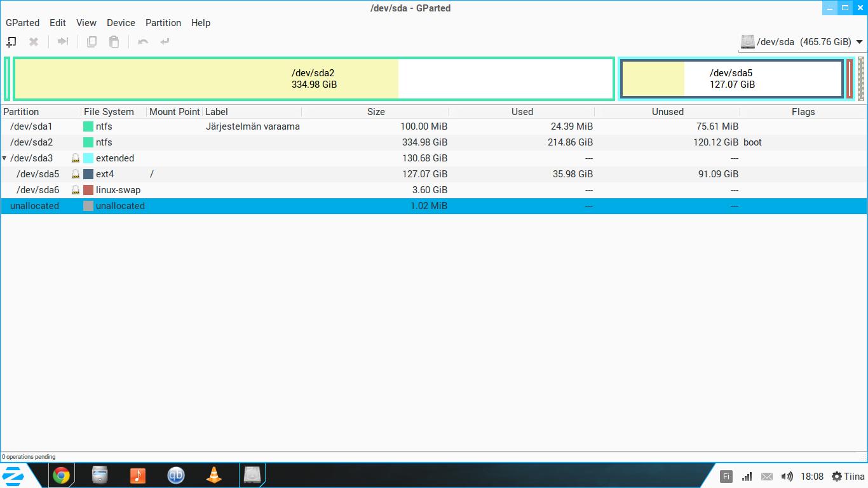
Task: Click the Undo last operation icon
Action: pyautogui.click(x=143, y=42)
